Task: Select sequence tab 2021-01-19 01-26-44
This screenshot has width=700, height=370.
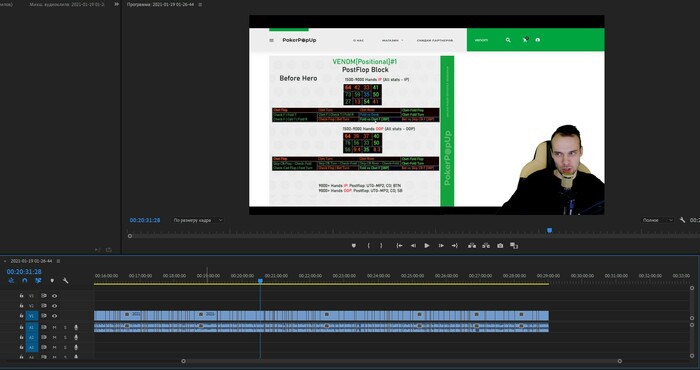Action: point(31,261)
